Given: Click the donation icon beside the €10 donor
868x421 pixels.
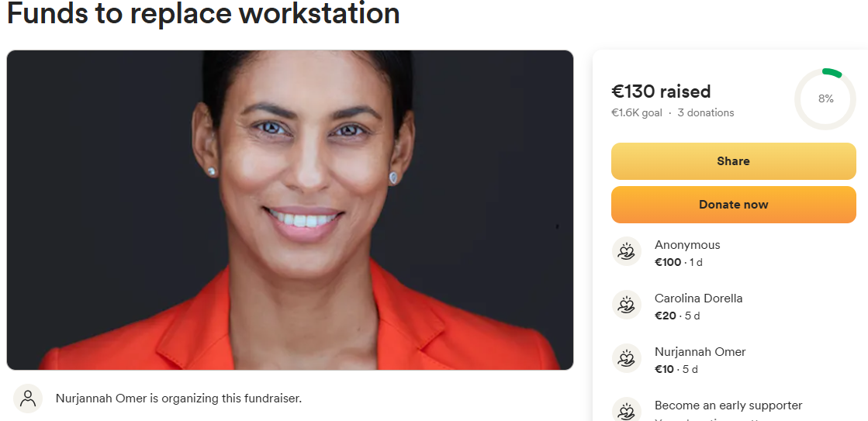Looking at the screenshot, I should click(626, 358).
